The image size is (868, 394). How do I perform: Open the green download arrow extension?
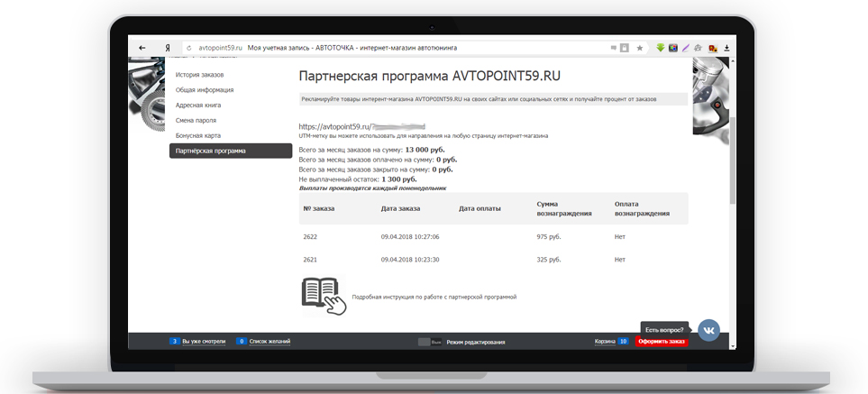tap(660, 48)
